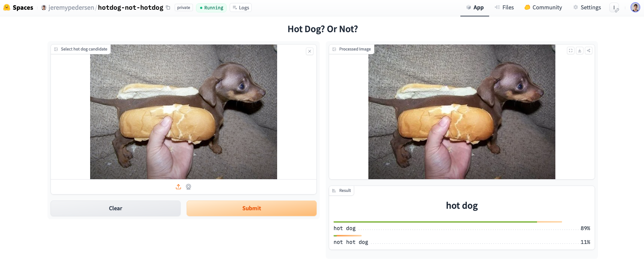Switch to the Files tab

(504, 7)
